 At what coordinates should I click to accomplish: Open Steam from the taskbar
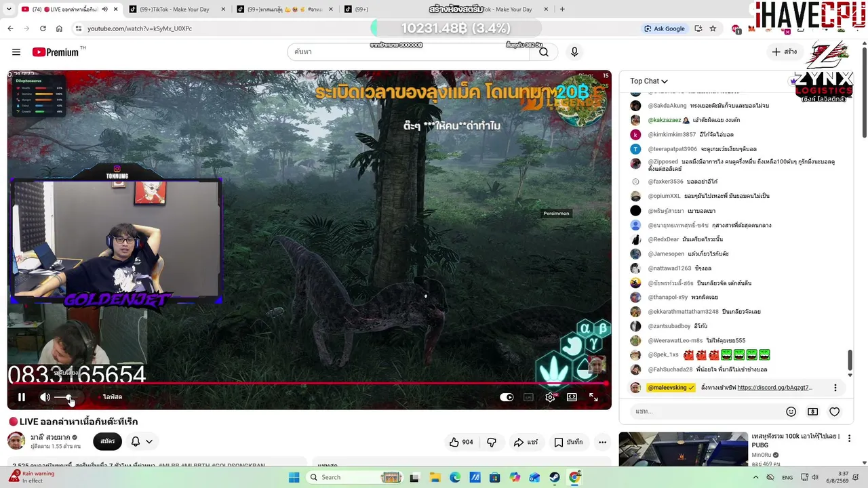coord(555,477)
